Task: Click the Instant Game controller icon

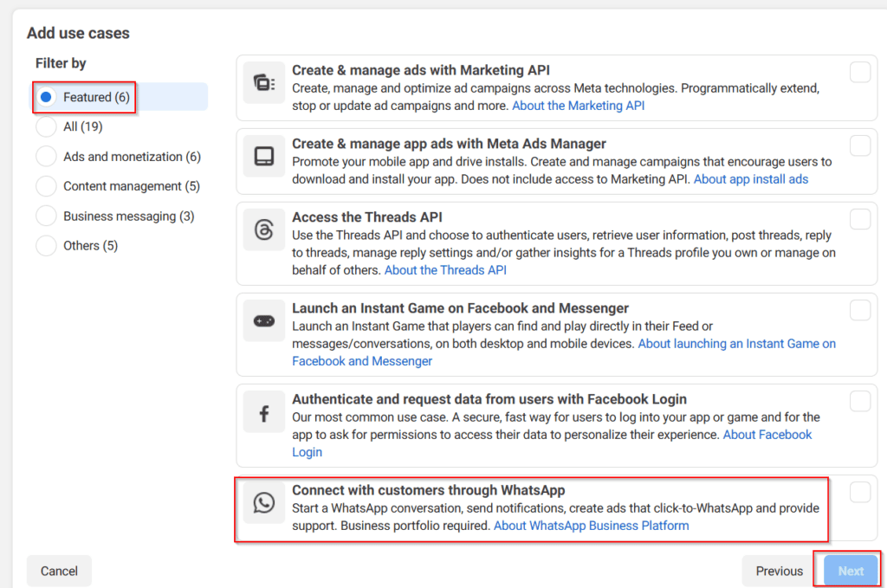Action: tap(263, 321)
